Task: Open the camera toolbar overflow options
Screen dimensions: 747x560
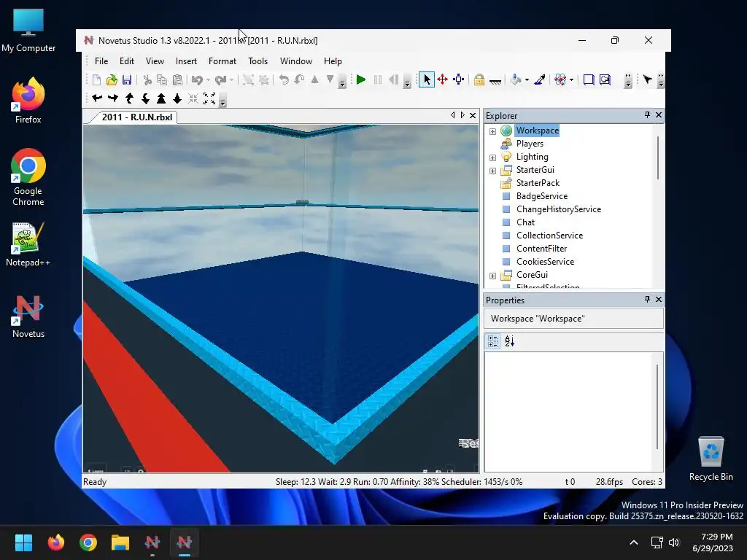Action: click(x=222, y=101)
